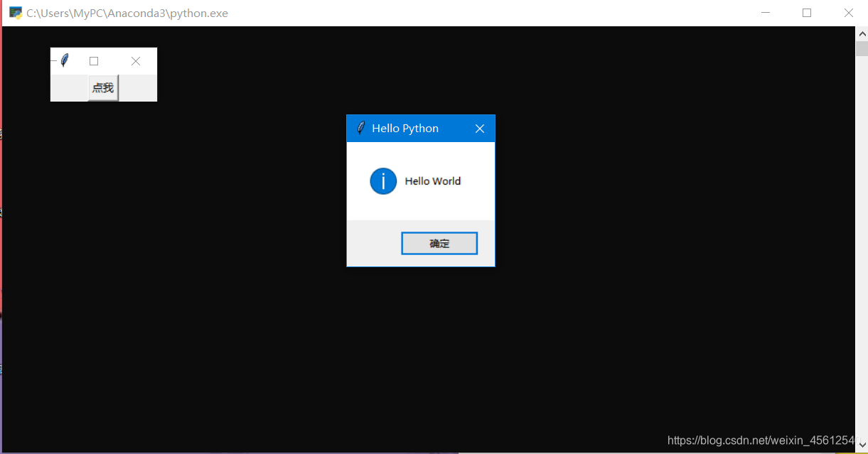Screen dimensions: 868x454
Task: Click the console scrollbar up arrow
Action: [862, 33]
